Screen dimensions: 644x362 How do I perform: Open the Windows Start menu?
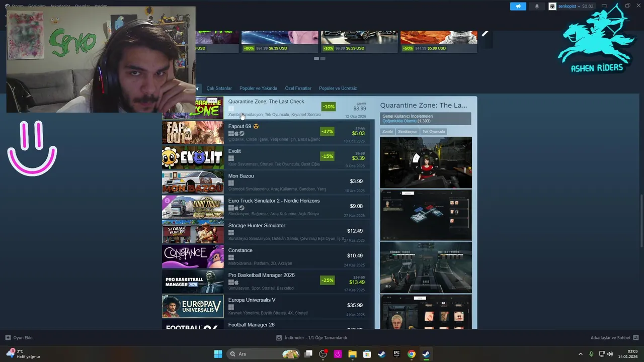click(218, 354)
